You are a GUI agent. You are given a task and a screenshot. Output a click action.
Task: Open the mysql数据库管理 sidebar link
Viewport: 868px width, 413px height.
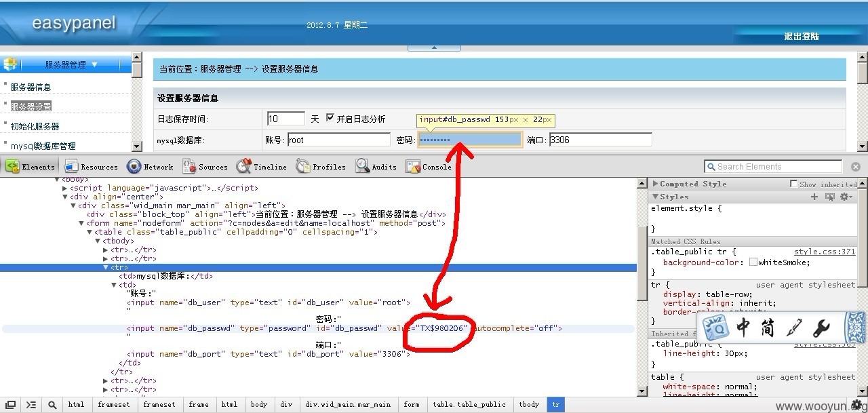pyautogui.click(x=43, y=146)
